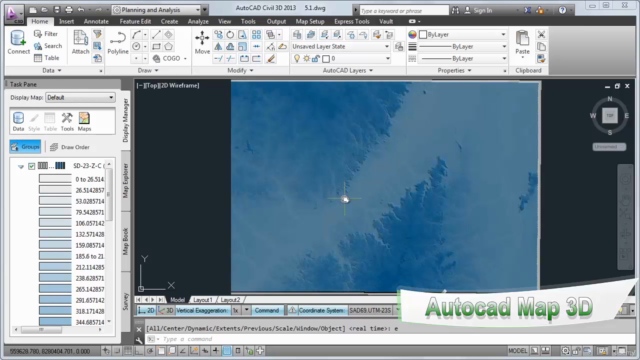Select the Polyline draw tool
This screenshot has width=640, height=360.
(x=118, y=42)
